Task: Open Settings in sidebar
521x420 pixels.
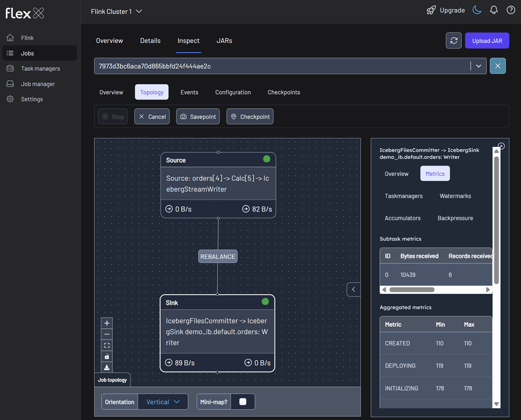Action: [x=39, y=99]
